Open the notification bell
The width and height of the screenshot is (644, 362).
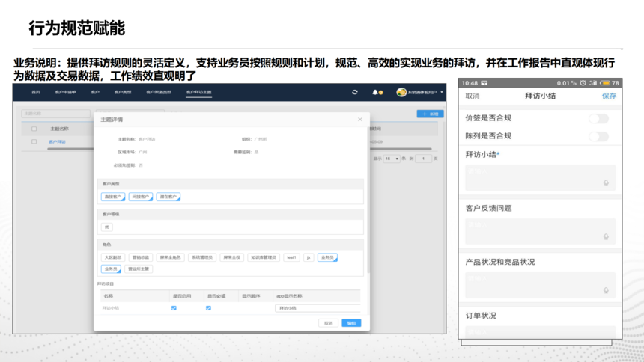point(375,92)
